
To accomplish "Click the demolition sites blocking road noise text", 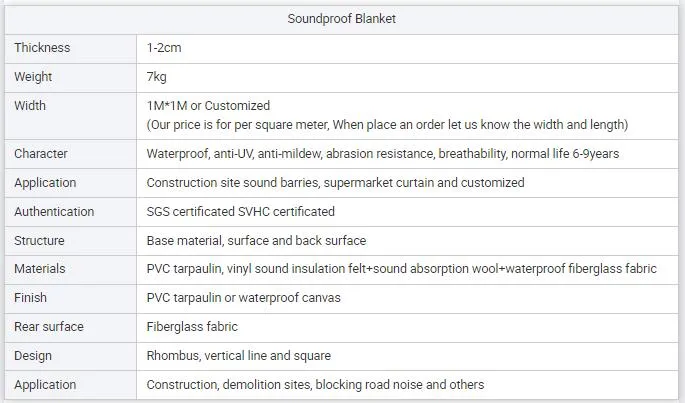I will (x=315, y=385).
